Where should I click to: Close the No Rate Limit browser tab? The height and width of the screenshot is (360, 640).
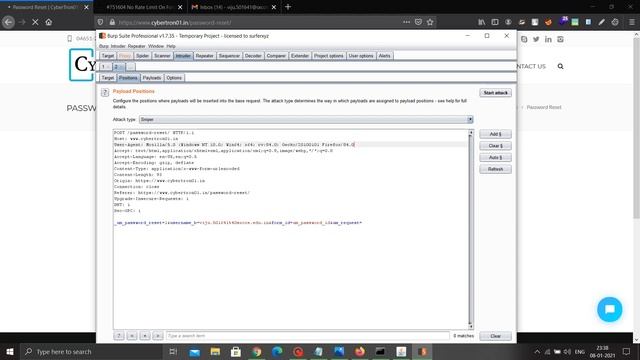[180, 7]
